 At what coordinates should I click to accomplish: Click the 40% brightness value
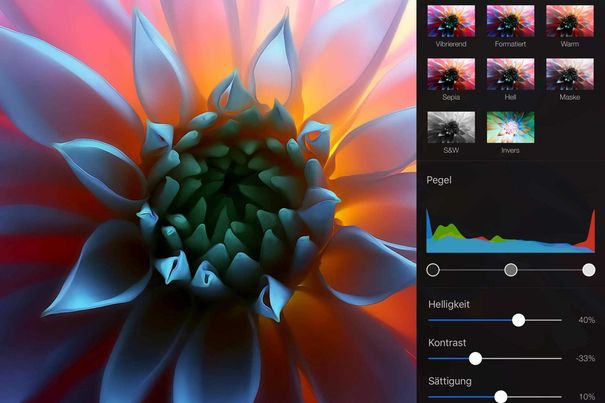pyautogui.click(x=586, y=320)
